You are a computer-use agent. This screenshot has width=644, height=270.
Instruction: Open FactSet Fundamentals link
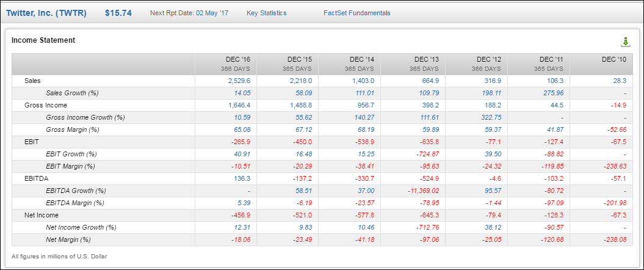[x=356, y=13]
